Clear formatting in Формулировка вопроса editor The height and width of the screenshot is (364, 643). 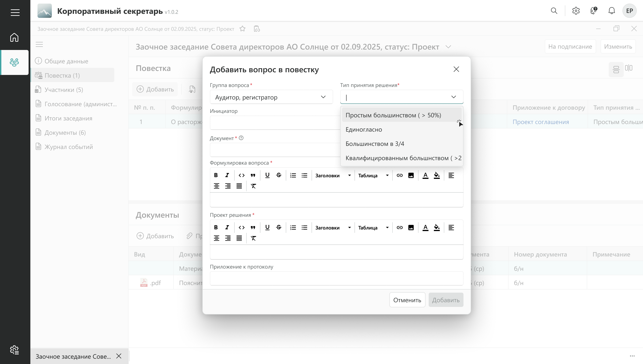coord(253,186)
